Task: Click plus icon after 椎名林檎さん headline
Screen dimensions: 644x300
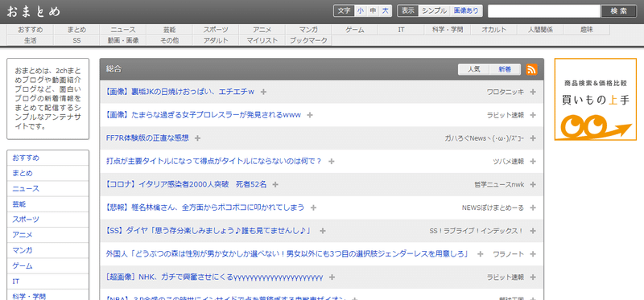Action: (x=313, y=208)
